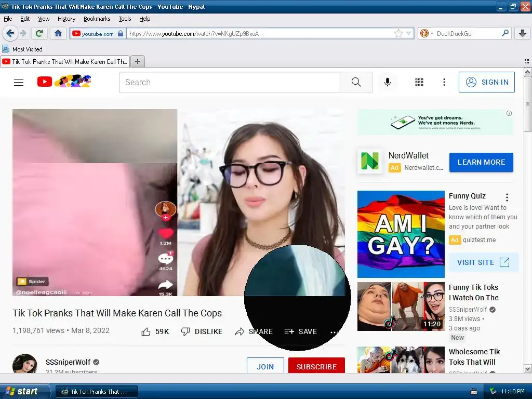Open Wholesome Tik Toks video title

(474, 357)
